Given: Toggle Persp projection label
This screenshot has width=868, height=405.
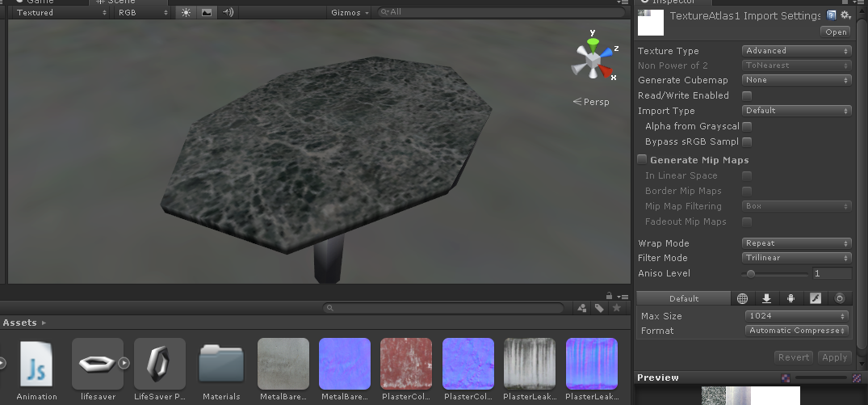Looking at the screenshot, I should (591, 102).
